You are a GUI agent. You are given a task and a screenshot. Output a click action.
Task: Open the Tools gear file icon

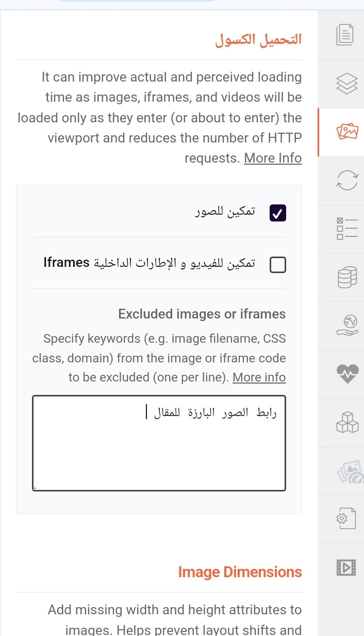coord(346,519)
